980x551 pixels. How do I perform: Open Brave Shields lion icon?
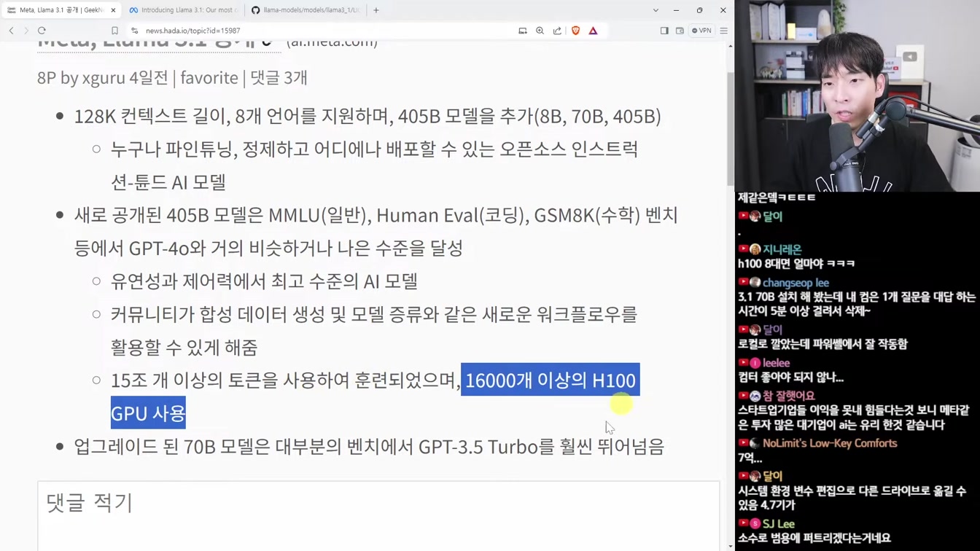click(576, 31)
